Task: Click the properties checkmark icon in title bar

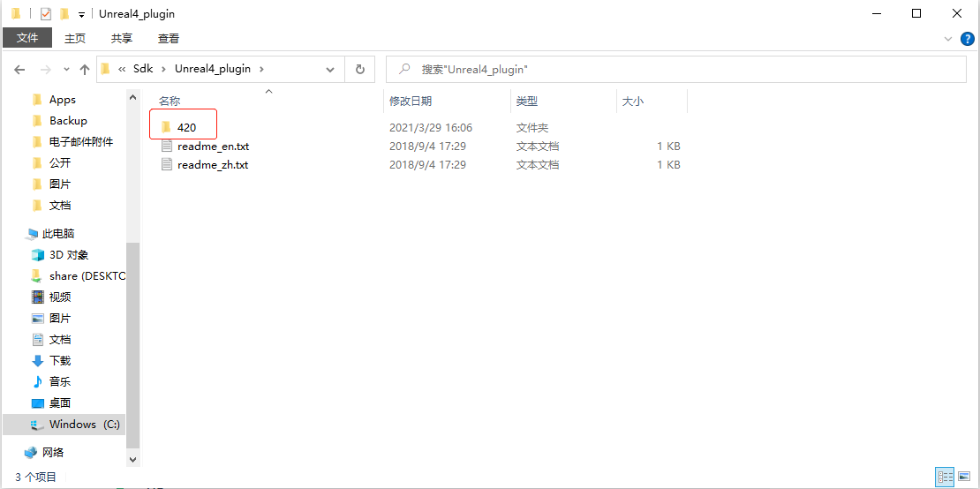Action: (x=45, y=14)
